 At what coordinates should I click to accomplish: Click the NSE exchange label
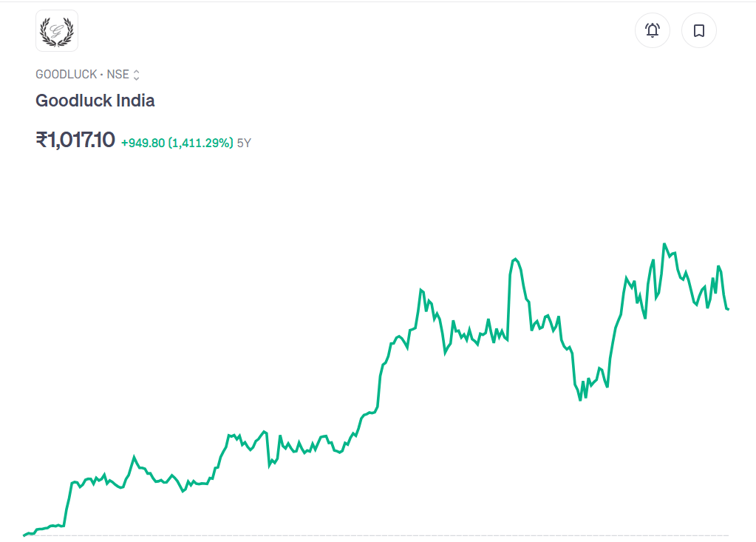pos(118,75)
